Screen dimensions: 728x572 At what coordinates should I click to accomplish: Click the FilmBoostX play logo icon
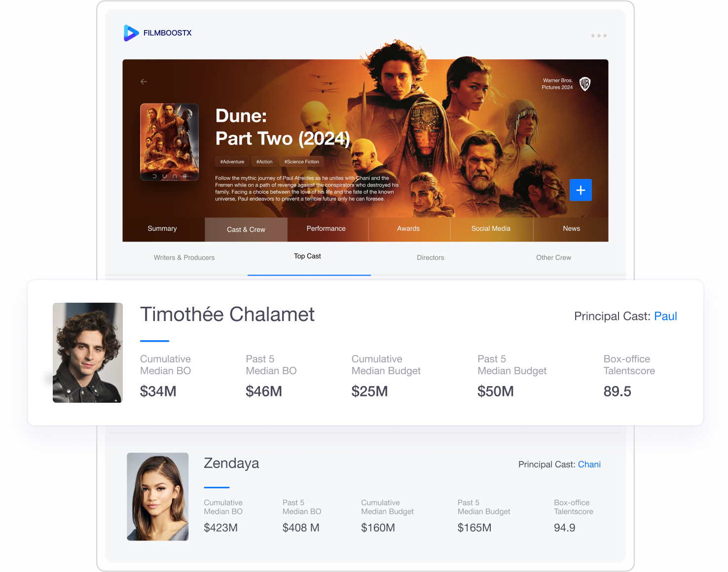pyautogui.click(x=131, y=33)
